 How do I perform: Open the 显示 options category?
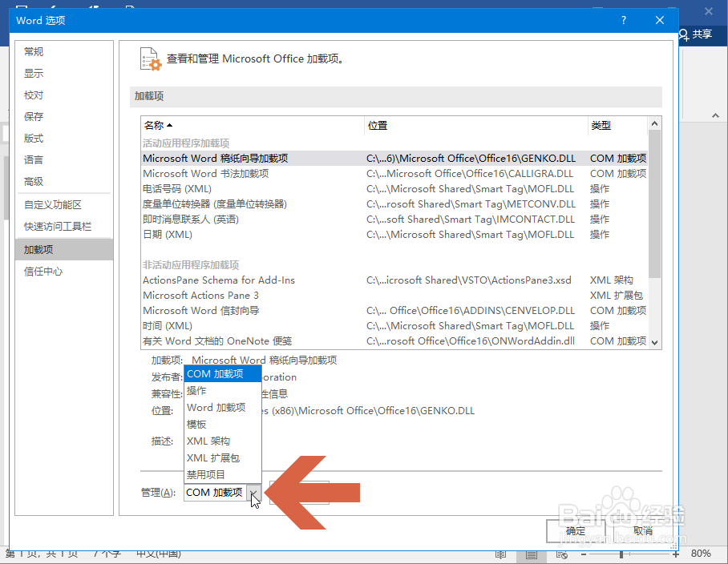(63, 73)
